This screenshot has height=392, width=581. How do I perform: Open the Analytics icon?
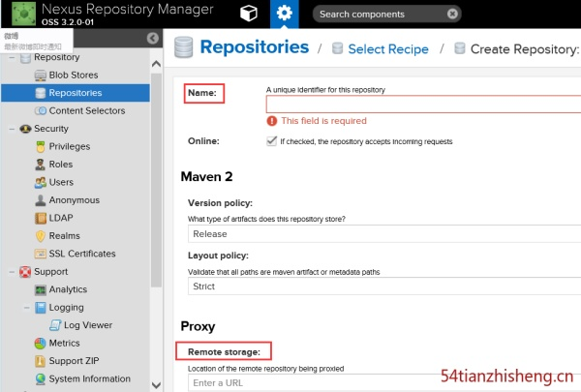[41, 289]
